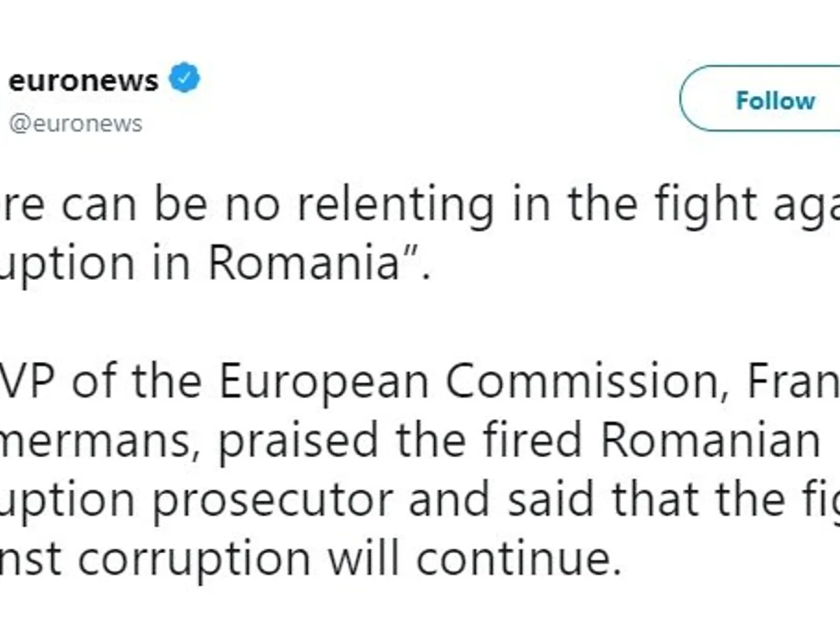Click the @euronews handle
The image size is (840, 630).
[x=76, y=124]
